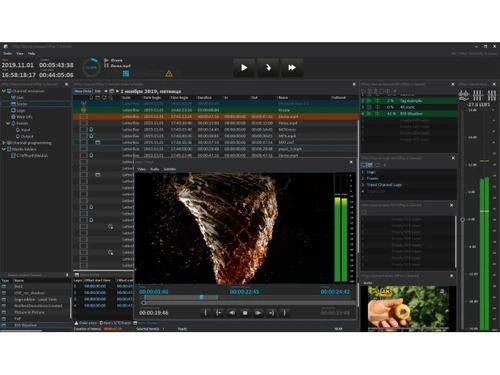Collapse the Media folders tree node

4,149
